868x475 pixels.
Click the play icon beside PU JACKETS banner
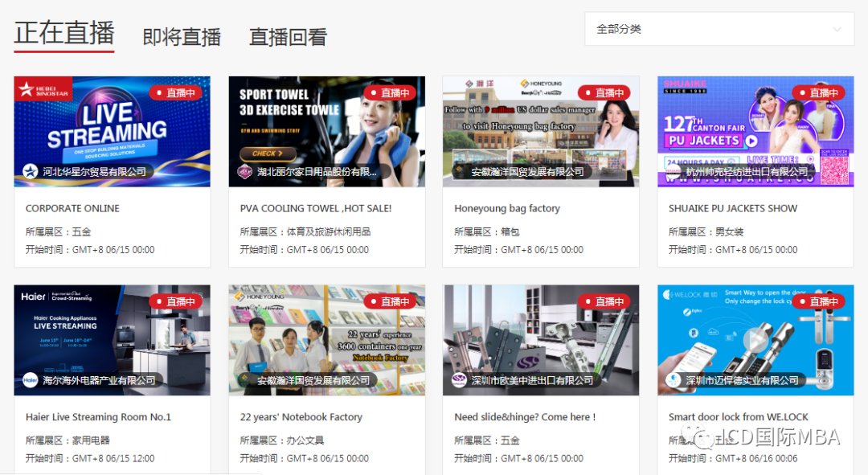click(x=751, y=141)
